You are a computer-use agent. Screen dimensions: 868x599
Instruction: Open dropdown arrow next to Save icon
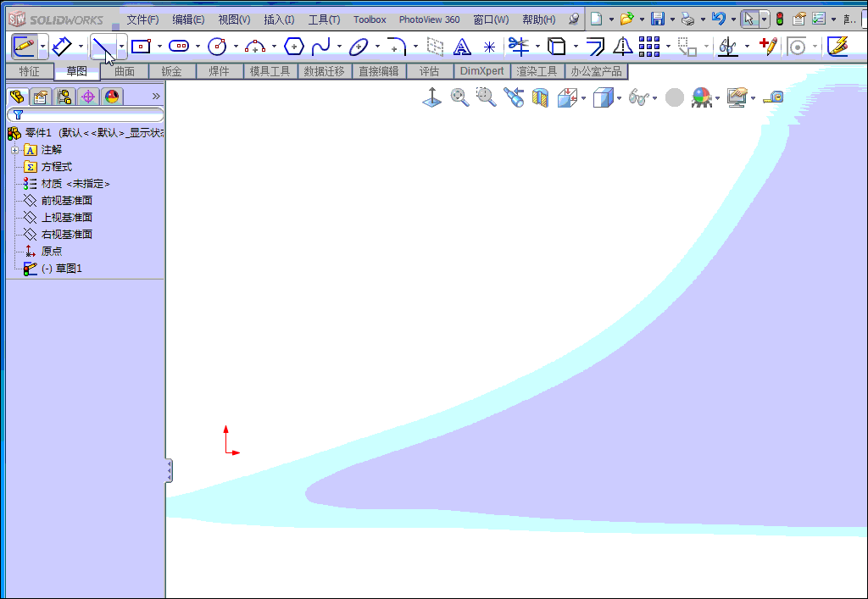[x=672, y=20]
